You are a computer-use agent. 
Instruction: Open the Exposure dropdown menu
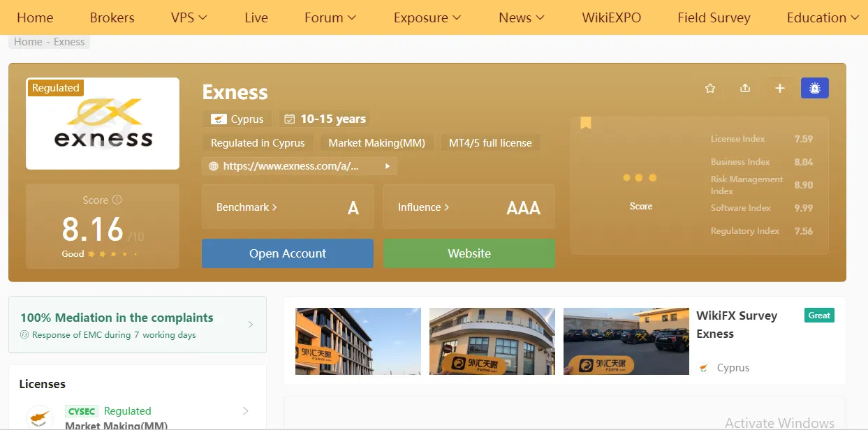tap(427, 17)
